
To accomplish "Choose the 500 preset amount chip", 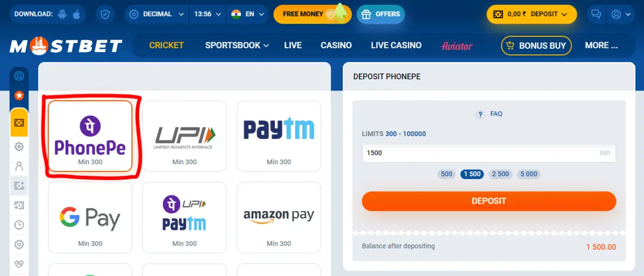I will point(447,174).
